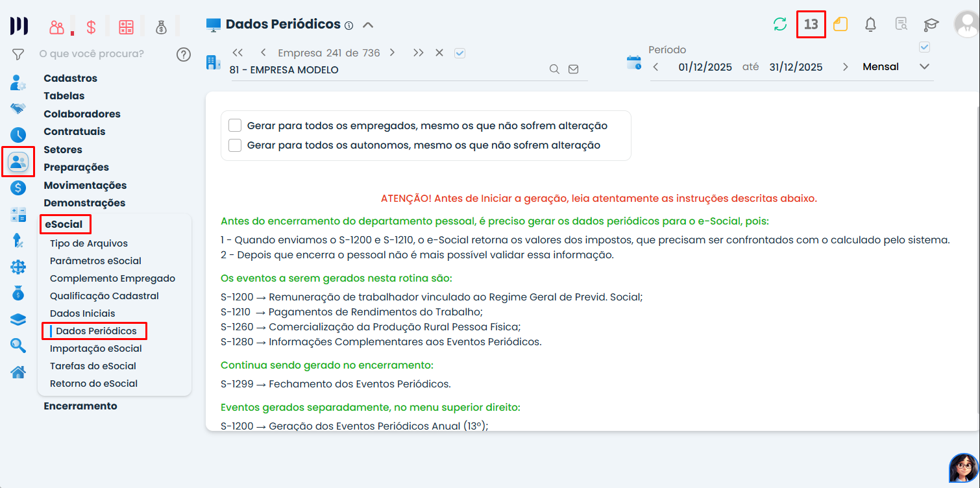Open the user profile avatar

966,24
